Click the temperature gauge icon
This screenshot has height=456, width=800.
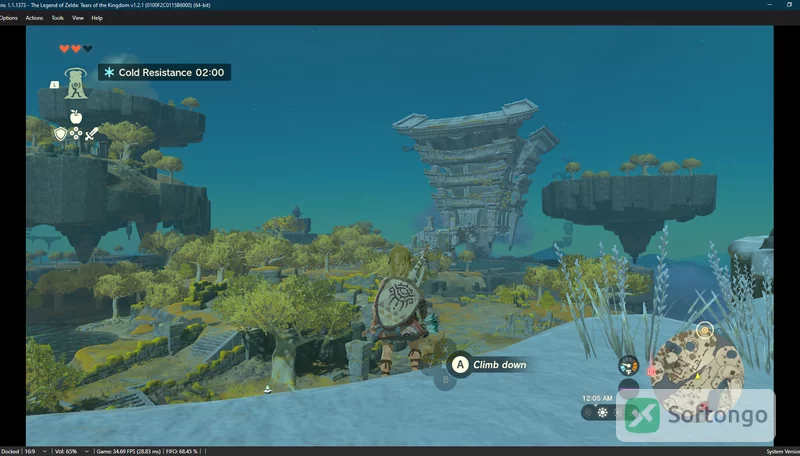[x=629, y=366]
